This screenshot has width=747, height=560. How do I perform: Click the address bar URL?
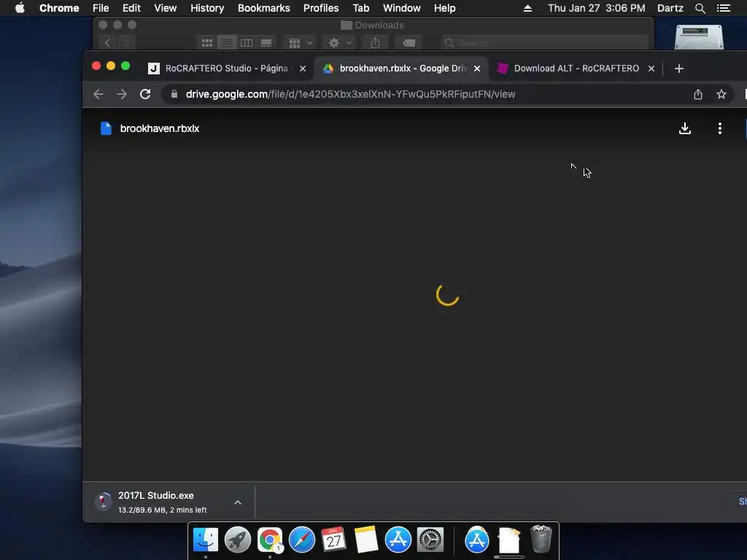pyautogui.click(x=350, y=94)
